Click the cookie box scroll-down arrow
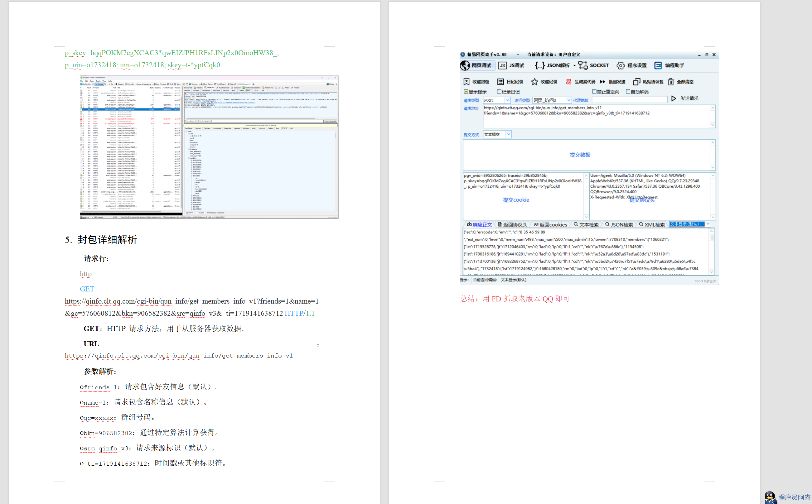The image size is (812, 504). [586, 217]
